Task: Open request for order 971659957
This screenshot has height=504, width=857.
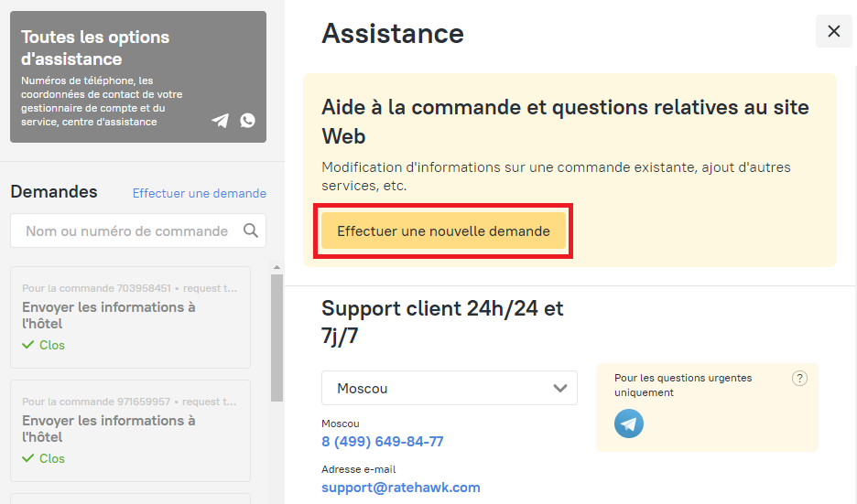Action: point(130,429)
